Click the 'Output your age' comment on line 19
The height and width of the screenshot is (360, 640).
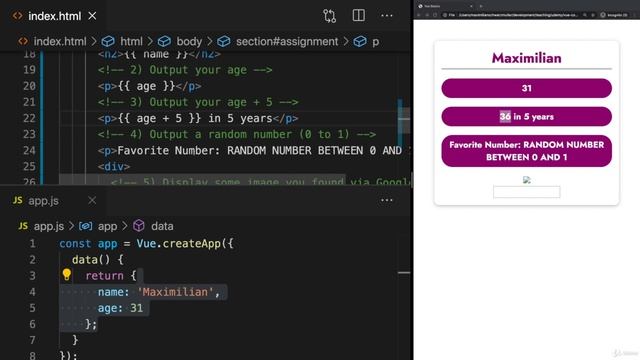click(x=185, y=70)
